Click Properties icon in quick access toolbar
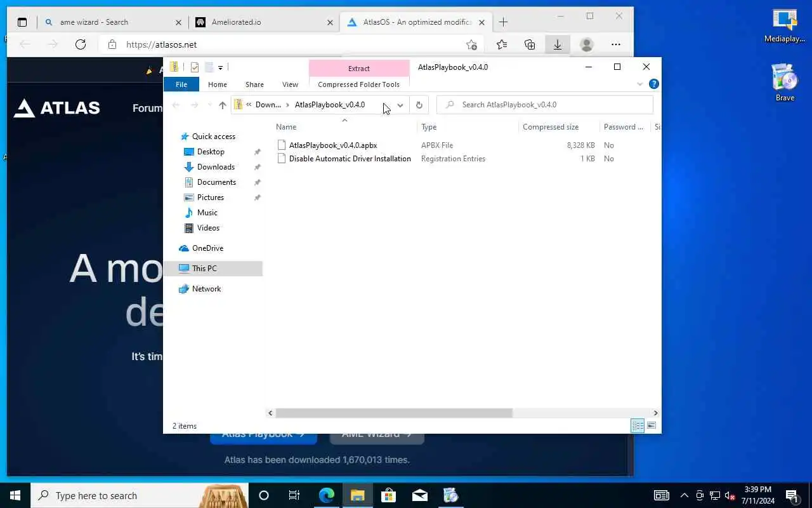 [x=195, y=67]
